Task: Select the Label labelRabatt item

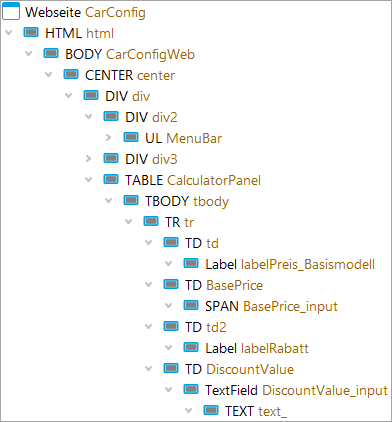Action: click(x=257, y=348)
